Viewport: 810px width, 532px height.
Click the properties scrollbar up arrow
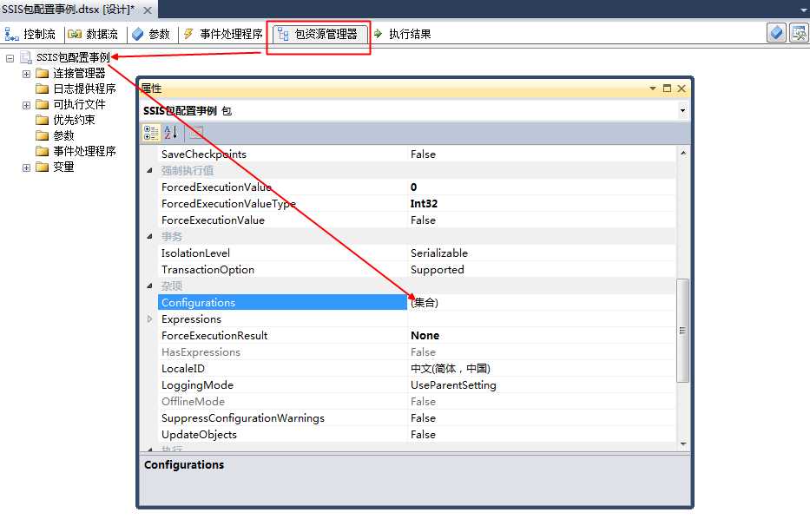click(683, 153)
